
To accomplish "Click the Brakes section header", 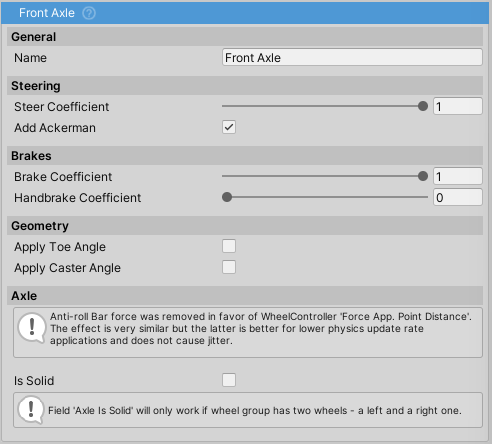I will (245, 156).
